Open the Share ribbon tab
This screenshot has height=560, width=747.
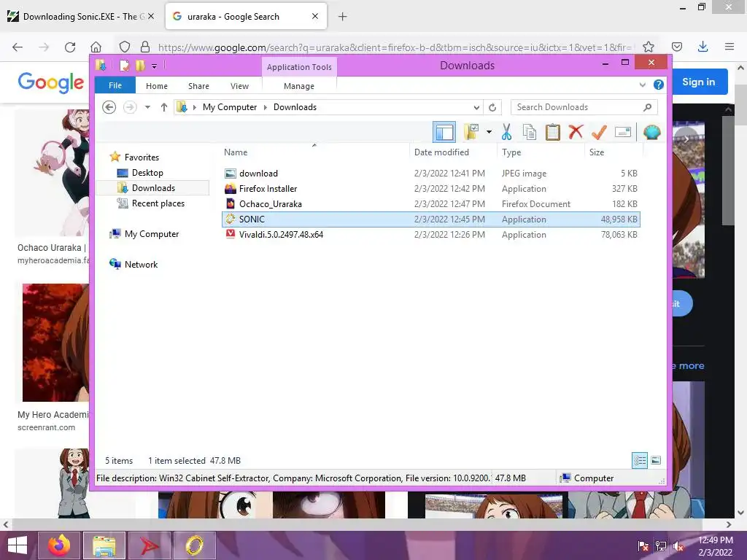[x=198, y=86]
